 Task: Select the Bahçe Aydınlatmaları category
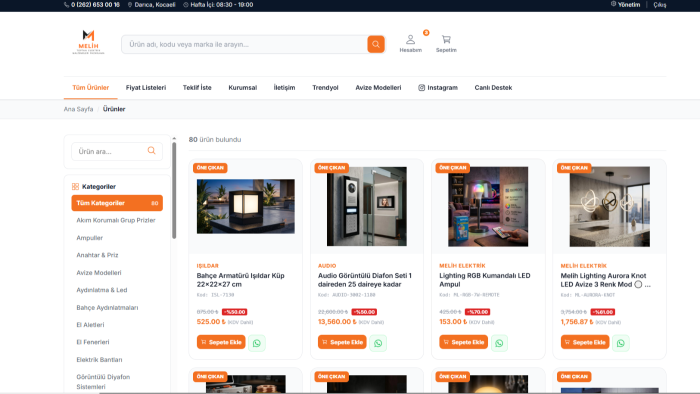[107, 307]
